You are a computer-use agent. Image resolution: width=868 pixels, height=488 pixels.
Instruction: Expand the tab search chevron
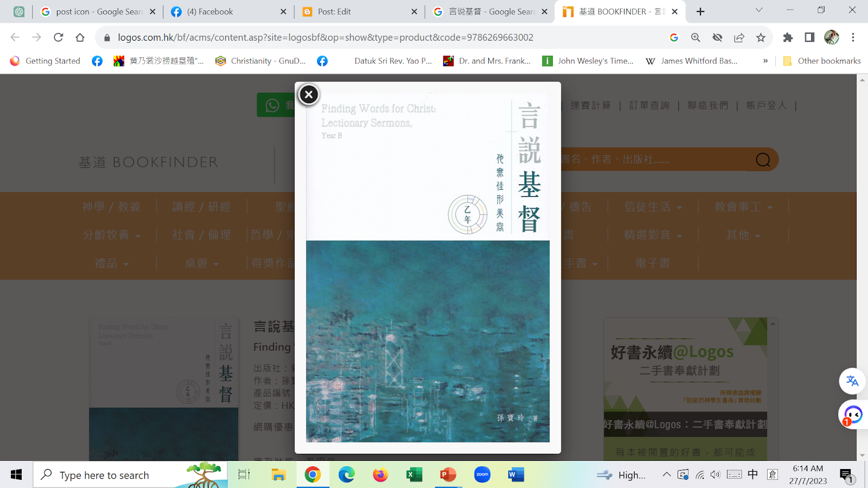[759, 10]
